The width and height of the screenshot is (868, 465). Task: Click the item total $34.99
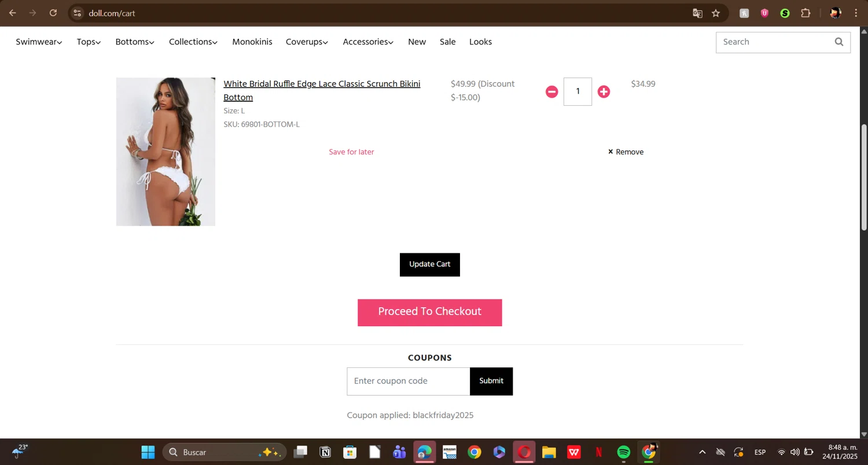pos(643,84)
